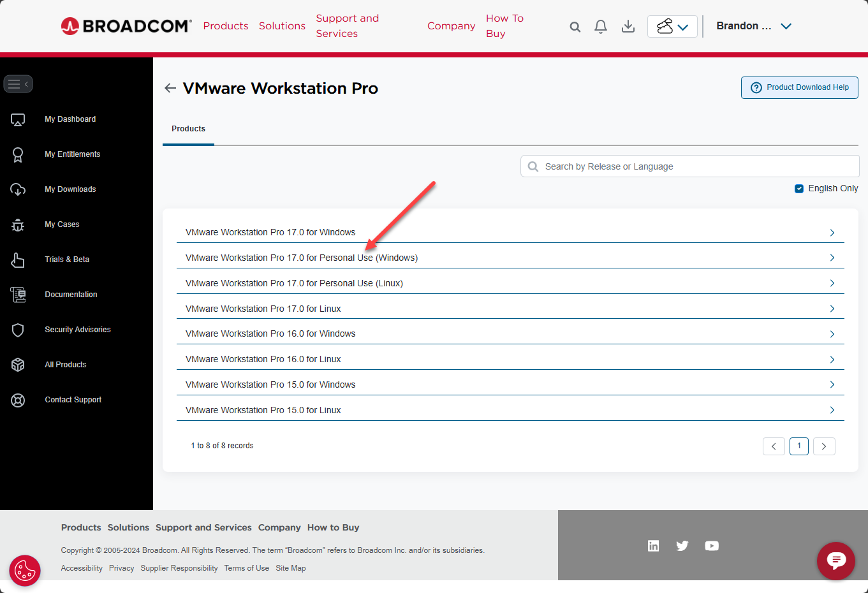Click the Security Advisories shield icon

click(18, 330)
